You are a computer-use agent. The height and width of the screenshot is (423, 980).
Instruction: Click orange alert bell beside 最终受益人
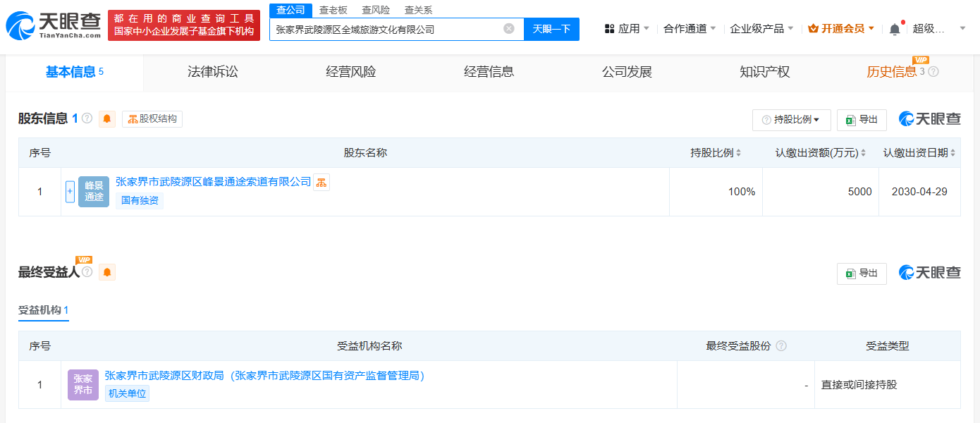click(107, 272)
